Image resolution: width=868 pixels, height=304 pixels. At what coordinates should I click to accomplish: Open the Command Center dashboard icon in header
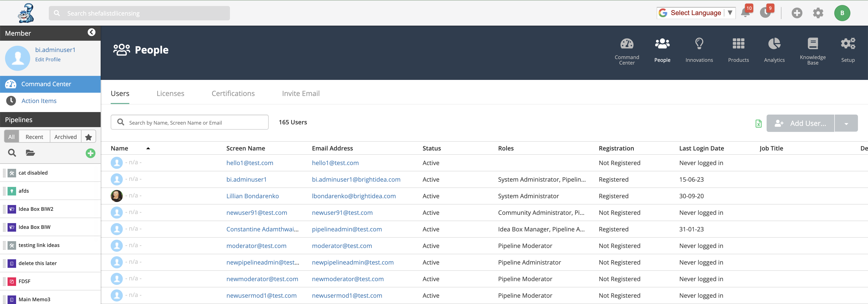click(x=626, y=44)
